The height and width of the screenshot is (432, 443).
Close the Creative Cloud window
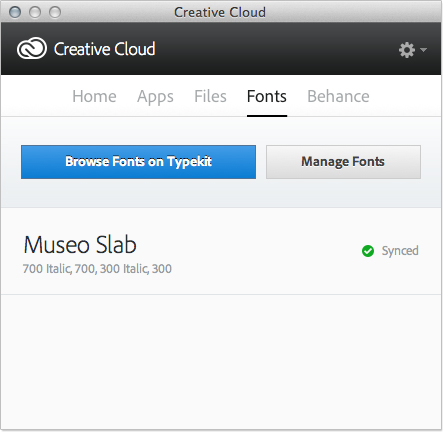(x=15, y=12)
